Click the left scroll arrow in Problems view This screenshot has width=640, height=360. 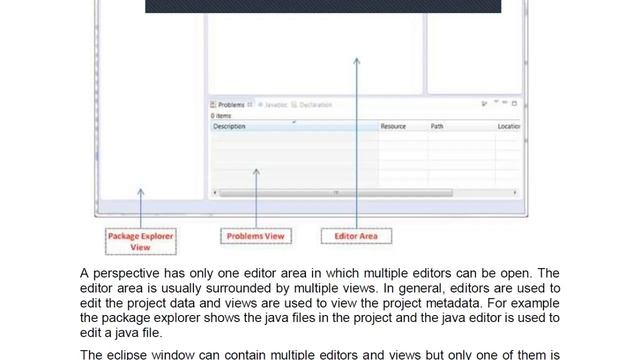click(x=215, y=193)
